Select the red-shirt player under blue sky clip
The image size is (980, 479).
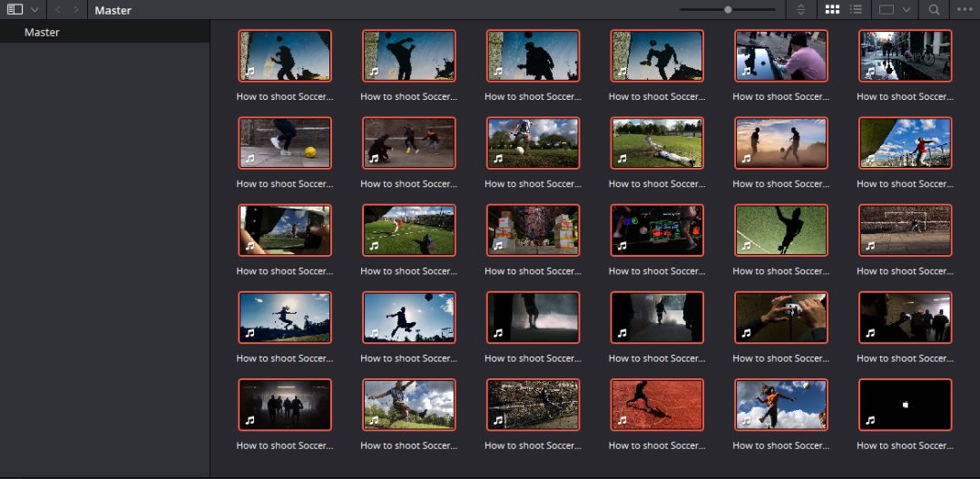(905, 143)
